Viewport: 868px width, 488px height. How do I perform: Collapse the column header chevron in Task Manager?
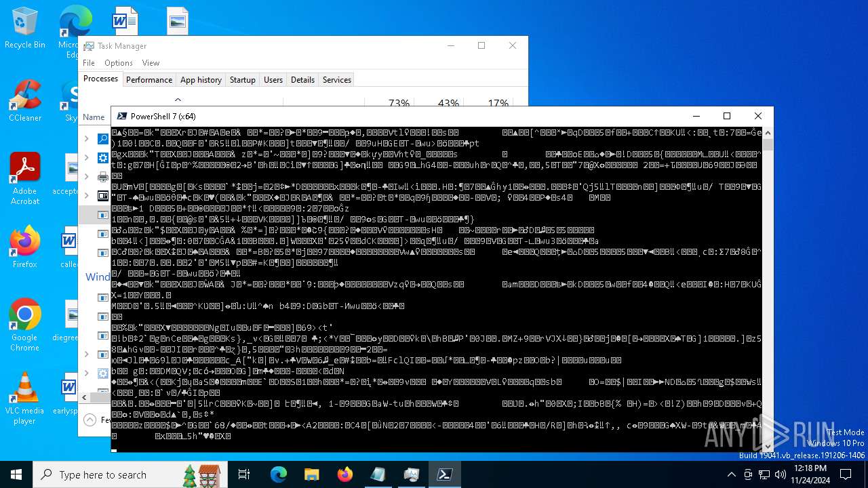[x=178, y=100]
